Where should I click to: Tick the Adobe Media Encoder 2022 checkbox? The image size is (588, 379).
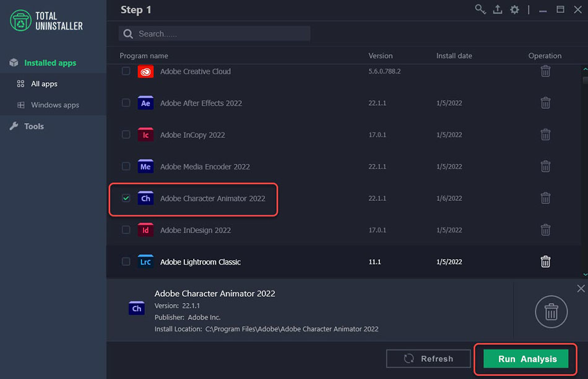(126, 166)
